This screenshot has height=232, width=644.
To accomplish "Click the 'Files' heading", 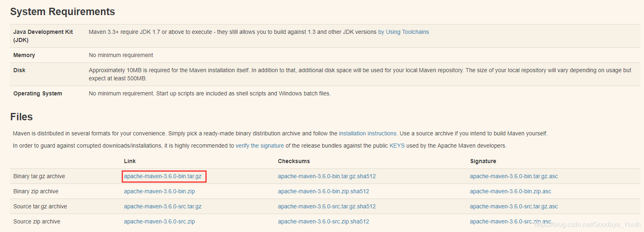I will pos(21,117).
